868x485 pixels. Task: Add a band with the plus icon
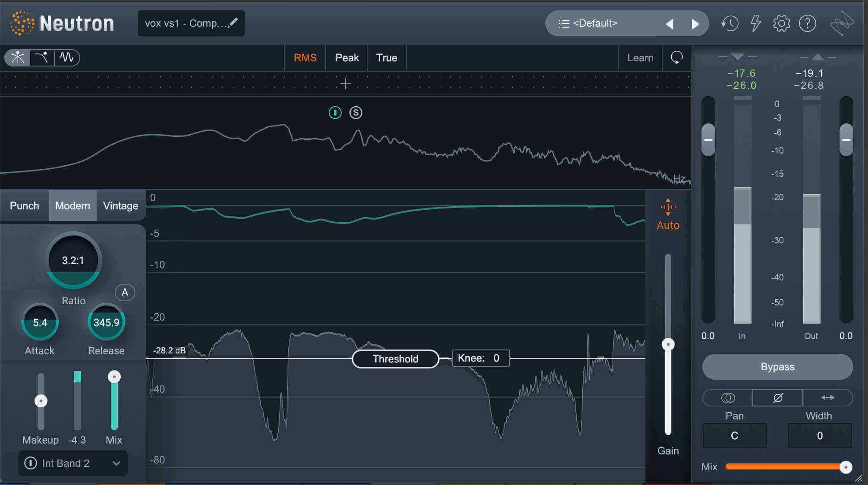pos(345,83)
